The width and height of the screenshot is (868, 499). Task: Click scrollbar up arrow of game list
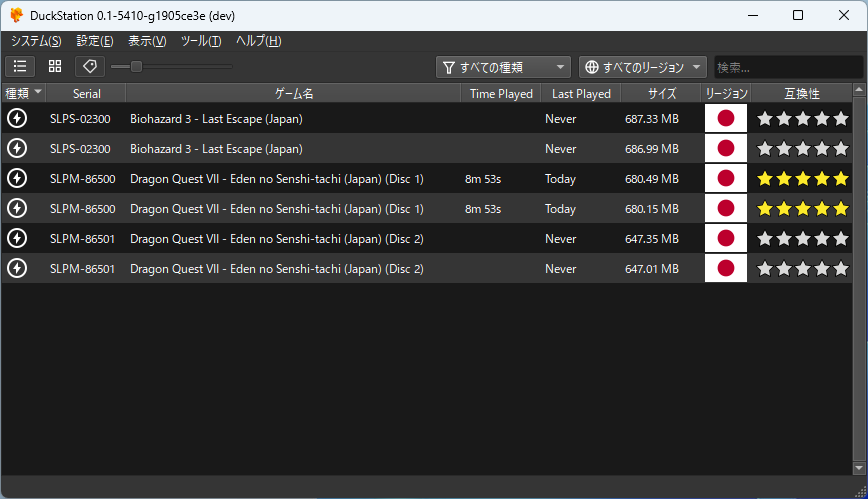pyautogui.click(x=859, y=89)
